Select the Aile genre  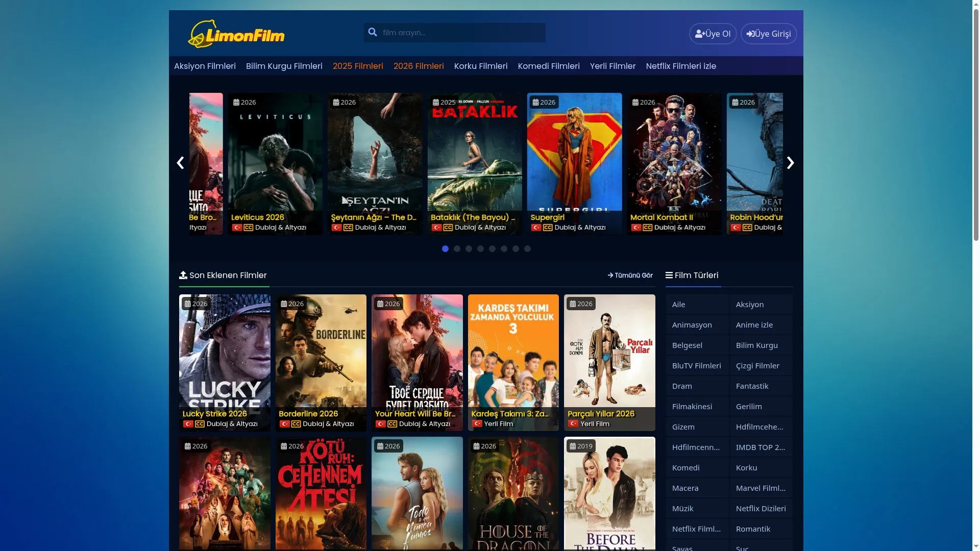697,304
